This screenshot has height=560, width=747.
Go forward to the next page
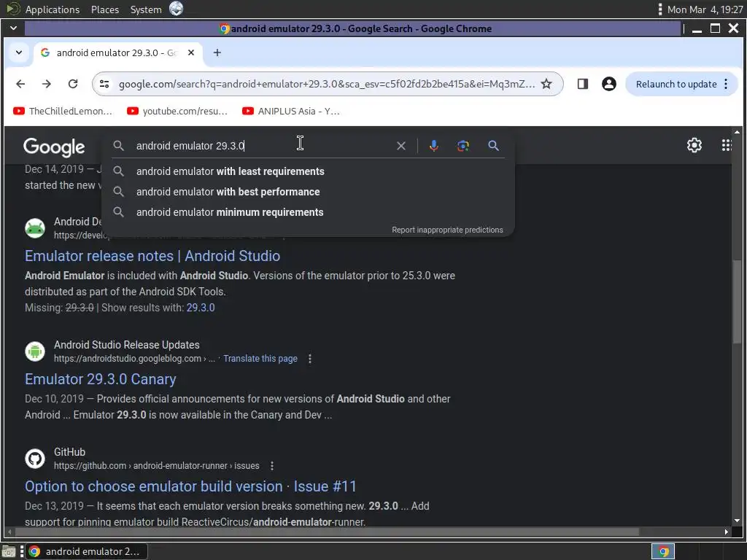click(x=46, y=84)
